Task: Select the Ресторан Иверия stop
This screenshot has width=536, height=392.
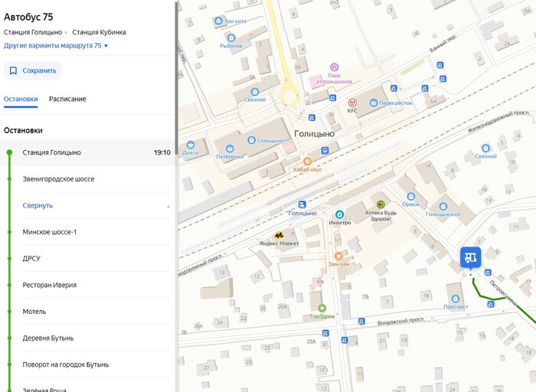Action: tap(50, 285)
